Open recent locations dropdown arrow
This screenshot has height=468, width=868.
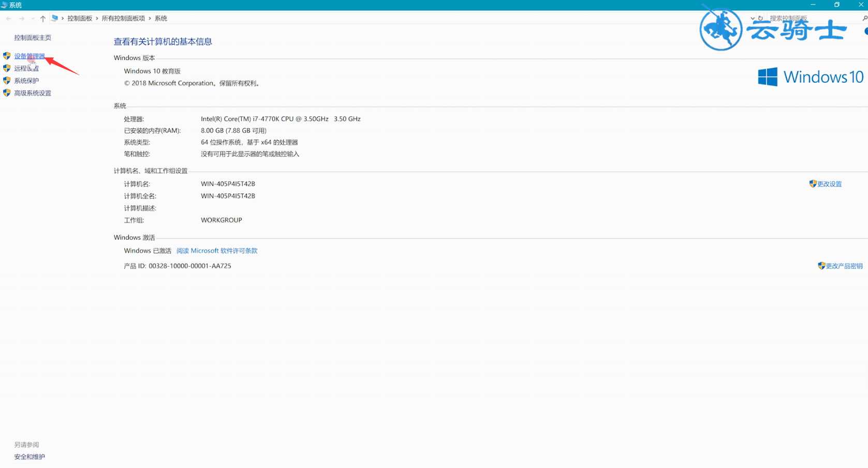pyautogui.click(x=33, y=19)
